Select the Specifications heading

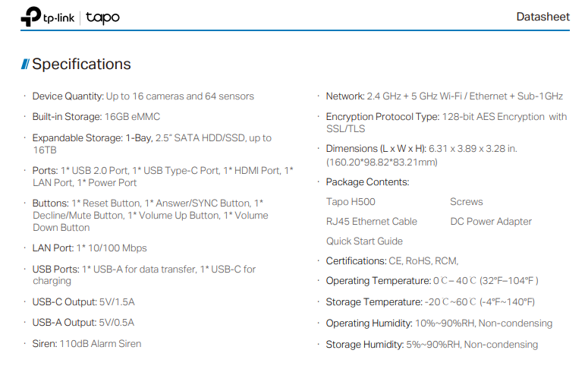(81, 65)
